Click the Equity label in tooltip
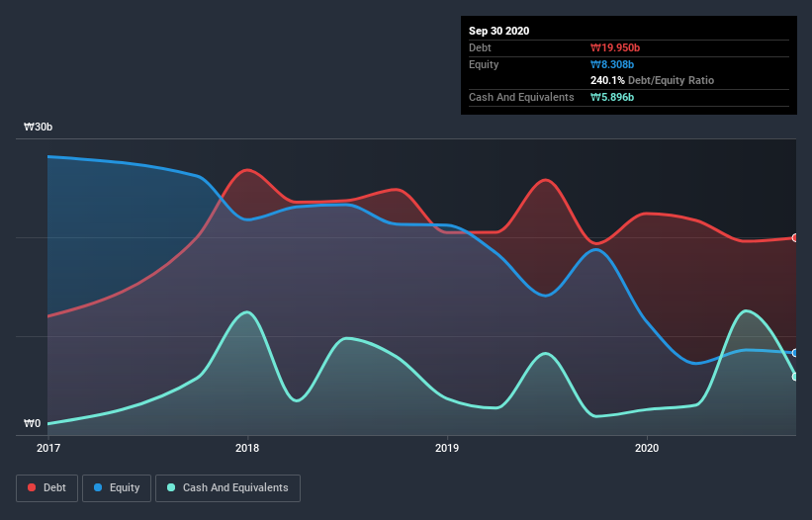The image size is (812, 520). click(x=484, y=64)
